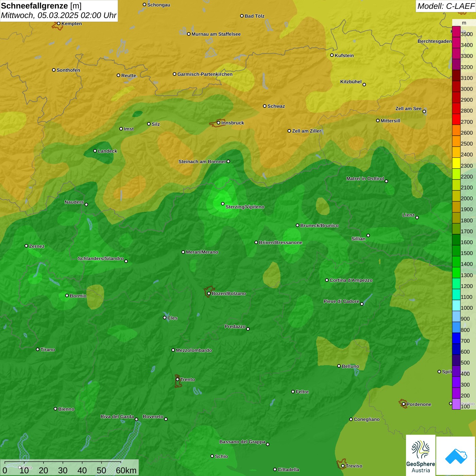The height and width of the screenshot is (476, 476).
Task: Click the 2700 m red legend swatch
Action: [x=456, y=119]
